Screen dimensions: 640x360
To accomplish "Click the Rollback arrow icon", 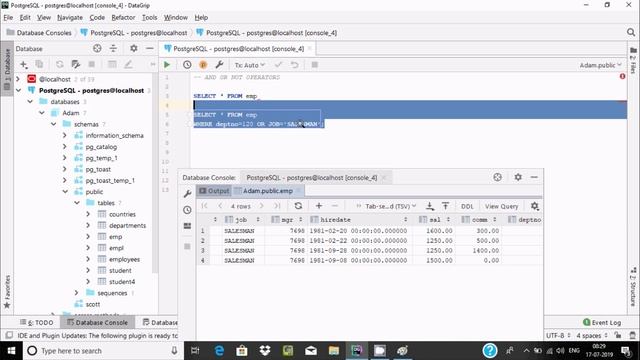I will coord(294,64).
